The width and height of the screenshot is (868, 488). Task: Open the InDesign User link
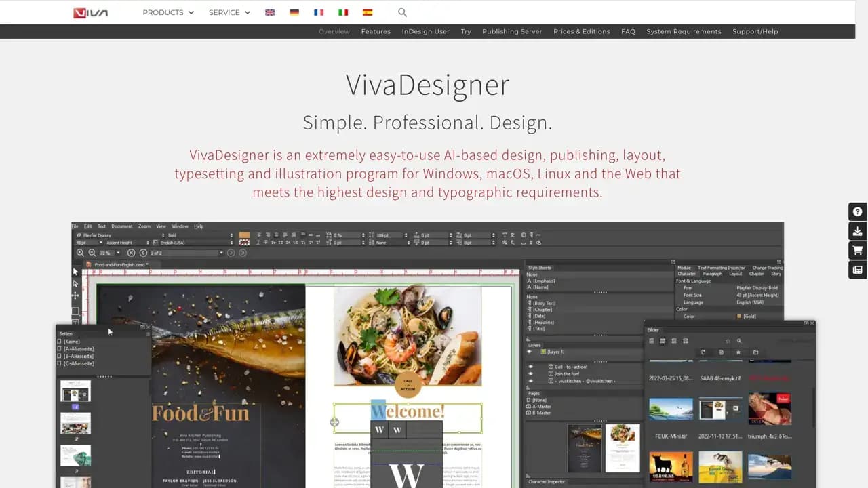pyautogui.click(x=425, y=31)
